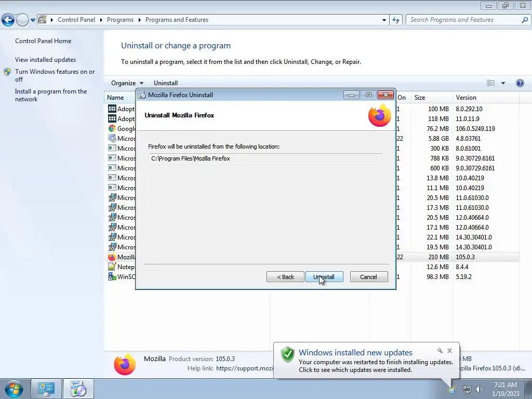The height and width of the screenshot is (399, 532).
Task: Open the Organize dropdown menu
Action: pos(127,83)
